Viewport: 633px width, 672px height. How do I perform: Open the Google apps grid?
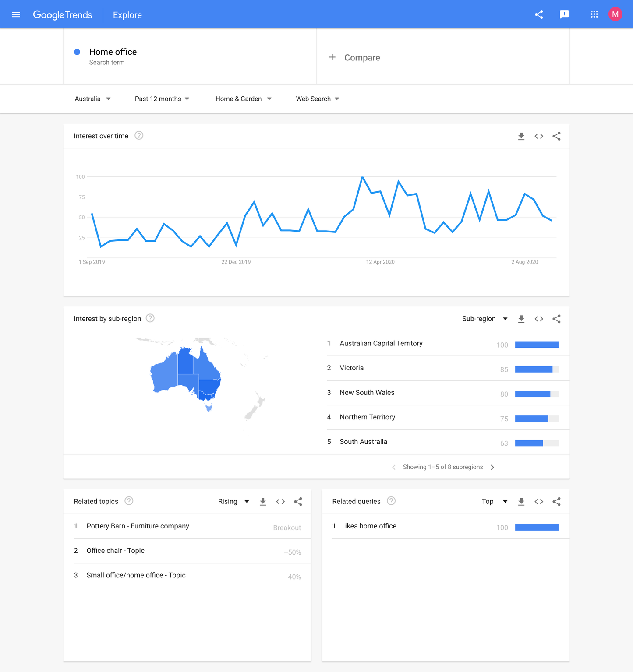tap(594, 14)
